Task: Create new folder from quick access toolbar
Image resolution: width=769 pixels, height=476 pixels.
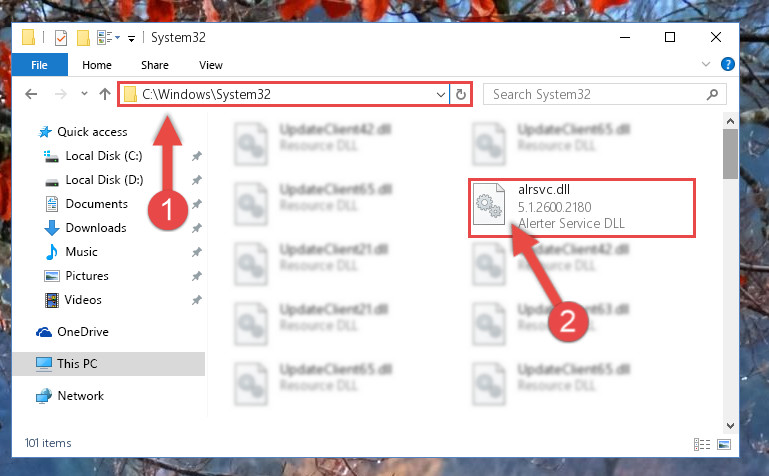Action: point(83,38)
